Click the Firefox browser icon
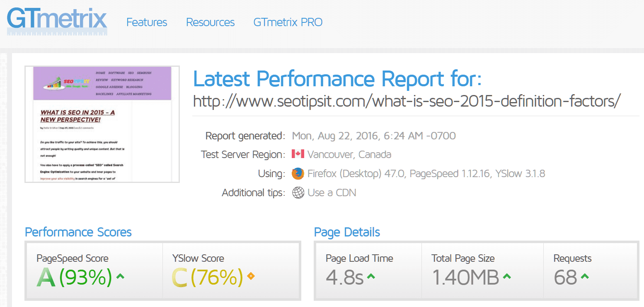Viewport: 644px width, 307px height. coord(298,173)
